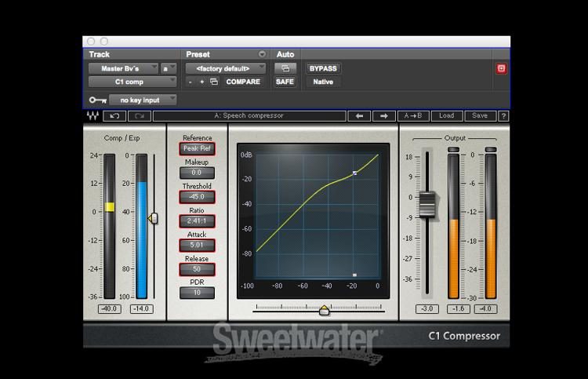
Task: Open the C1 comp insert selector
Action: coord(132,82)
